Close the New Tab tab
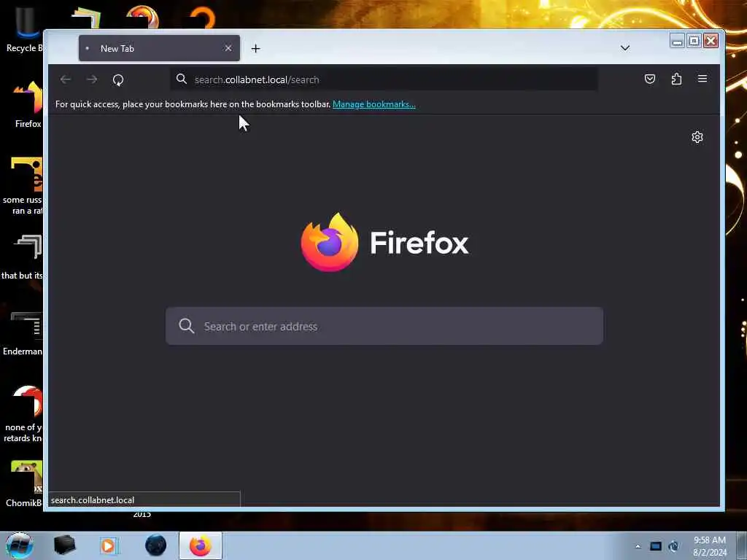The image size is (747, 560). pyautogui.click(x=228, y=48)
